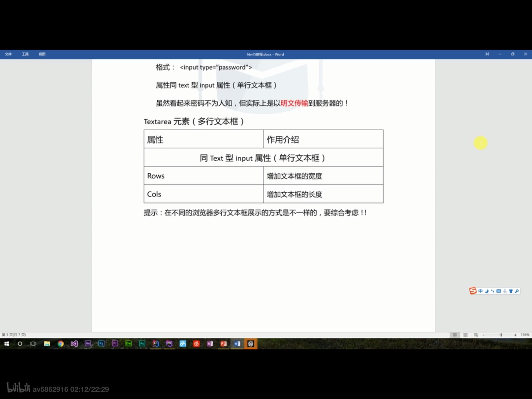This screenshot has height=399, width=532.
Task: Open the 文件 menu
Action: pyautogui.click(x=9, y=54)
